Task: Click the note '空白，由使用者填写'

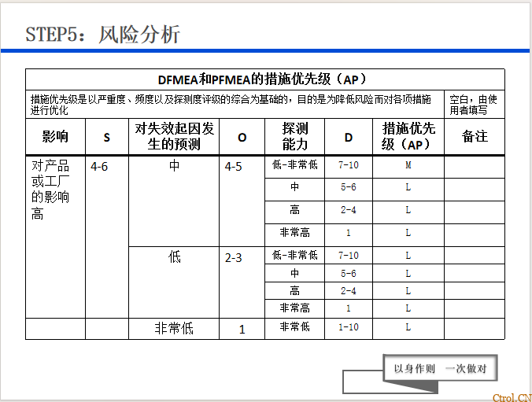Action: (473, 105)
